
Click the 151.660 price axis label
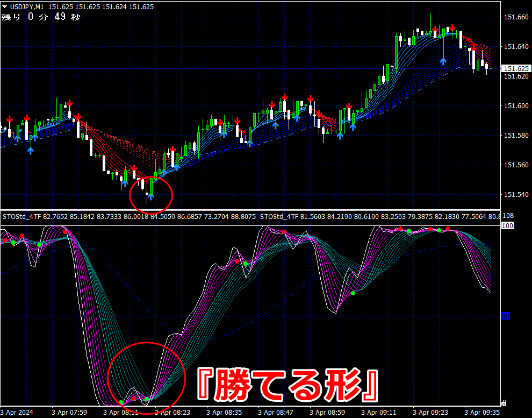pos(516,17)
